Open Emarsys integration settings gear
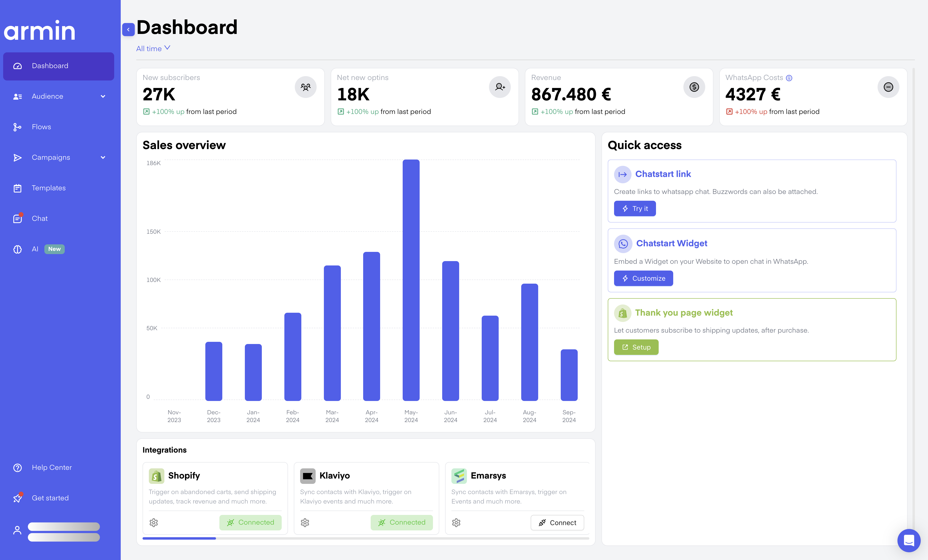The height and width of the screenshot is (560, 928). pos(456,522)
